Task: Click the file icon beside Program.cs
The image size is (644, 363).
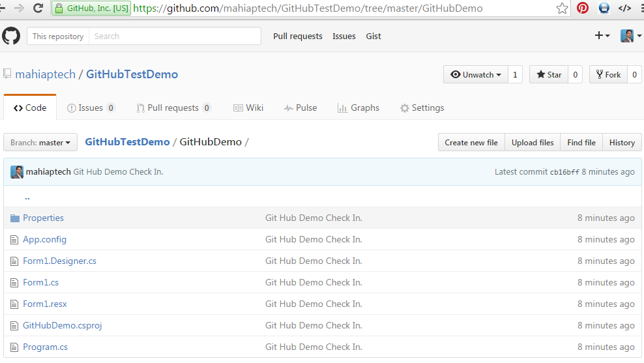Action: pos(14,347)
